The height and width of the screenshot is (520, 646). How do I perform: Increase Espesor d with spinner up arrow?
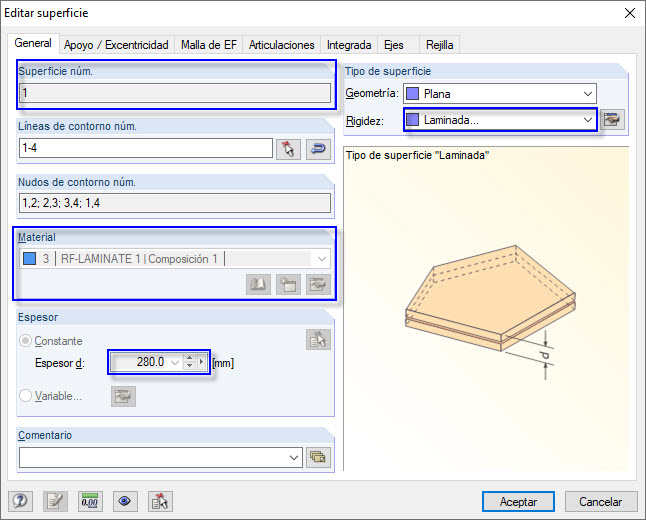click(189, 358)
